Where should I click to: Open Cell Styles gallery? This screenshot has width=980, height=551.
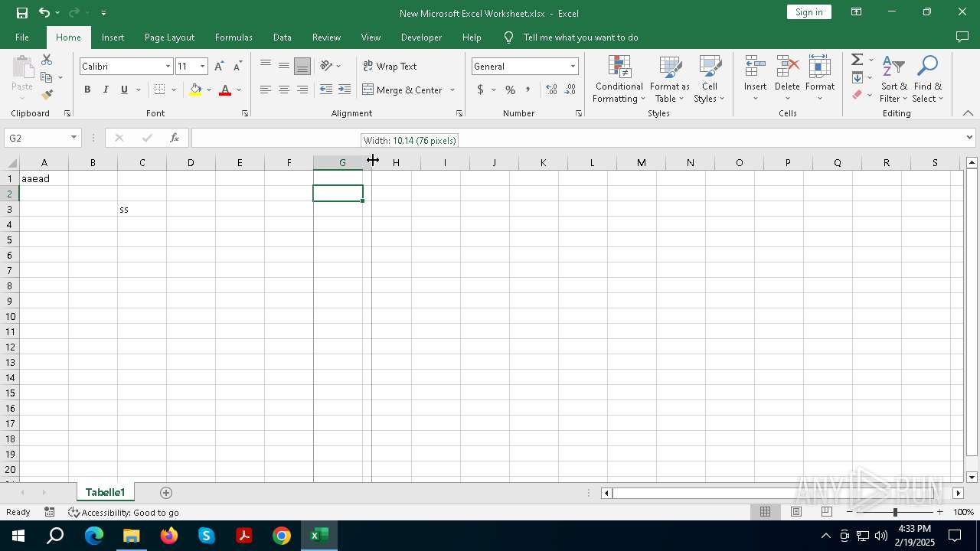point(710,79)
